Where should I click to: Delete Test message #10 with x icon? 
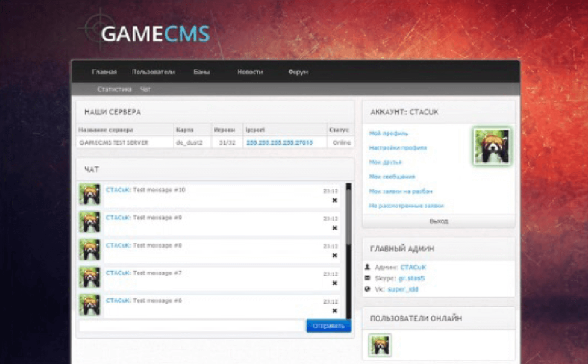pos(335,201)
